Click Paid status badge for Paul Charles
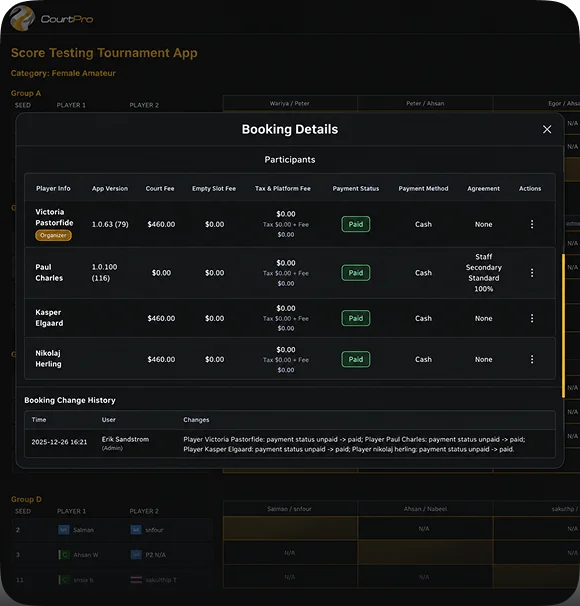Screen dimensions: 580x606 pos(355,273)
